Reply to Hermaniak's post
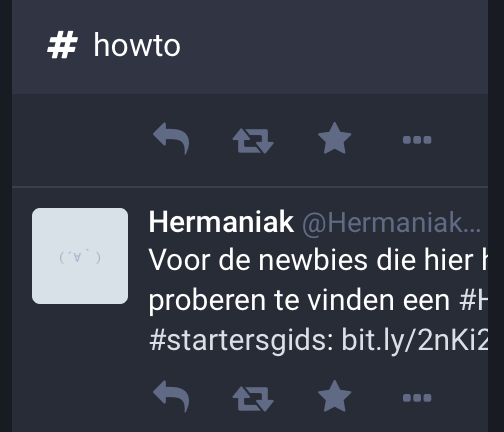 (171, 397)
